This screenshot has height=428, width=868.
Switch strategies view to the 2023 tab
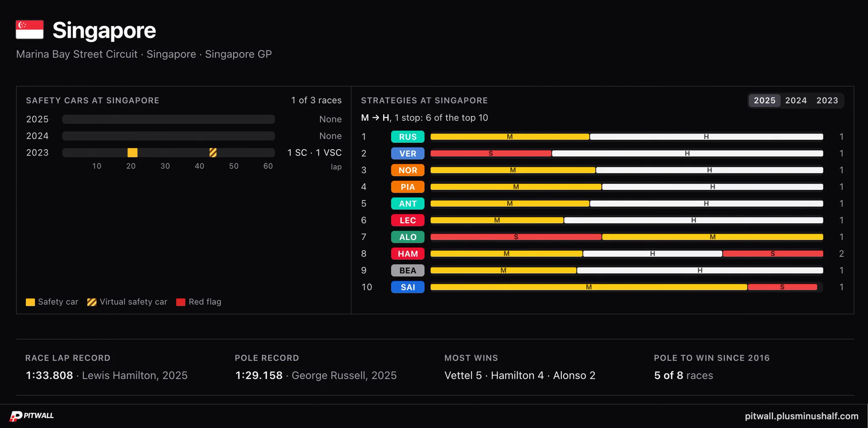click(827, 100)
